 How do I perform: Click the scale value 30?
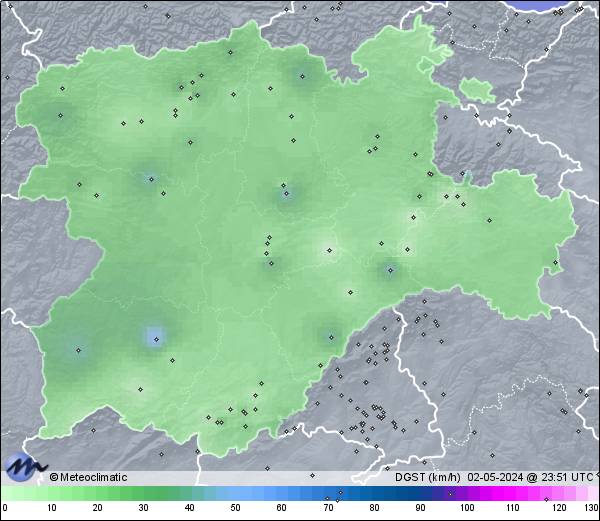pyautogui.click(x=143, y=508)
